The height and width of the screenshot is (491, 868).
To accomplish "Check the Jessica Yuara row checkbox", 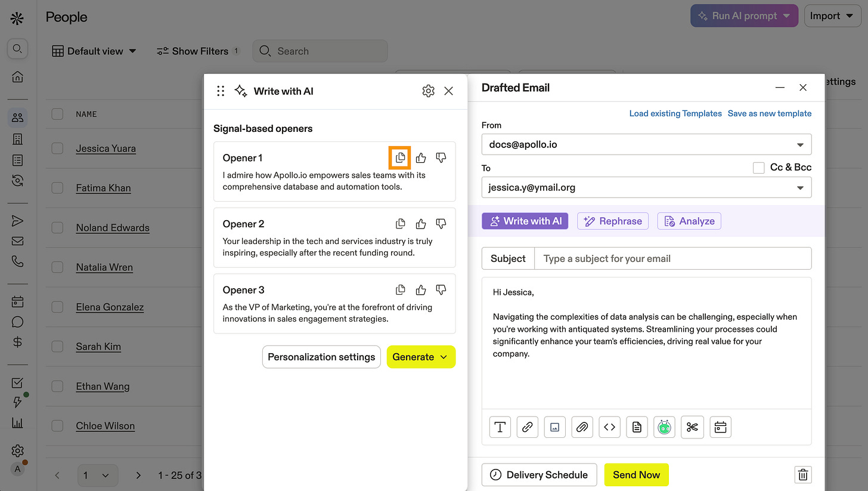I will (x=57, y=148).
